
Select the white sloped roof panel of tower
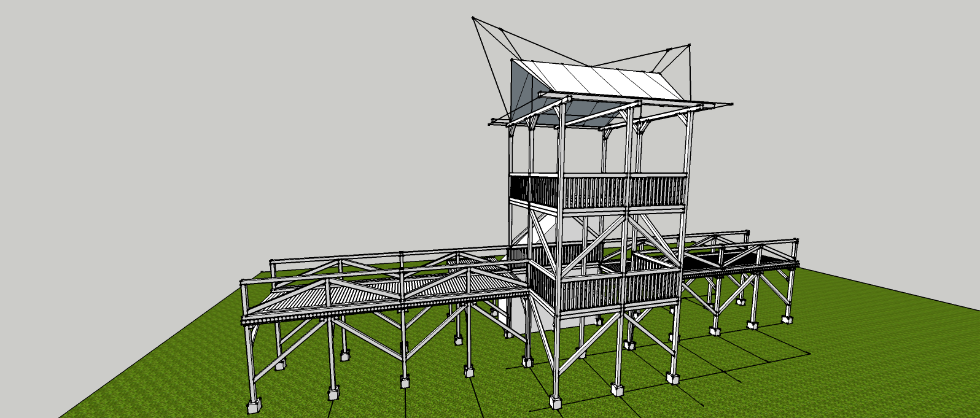tap(598, 80)
